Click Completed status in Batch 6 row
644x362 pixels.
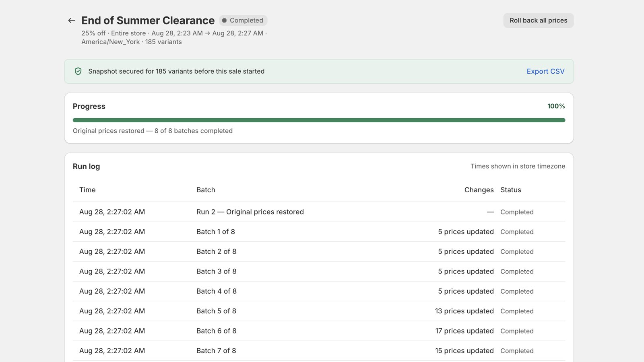pyautogui.click(x=517, y=331)
